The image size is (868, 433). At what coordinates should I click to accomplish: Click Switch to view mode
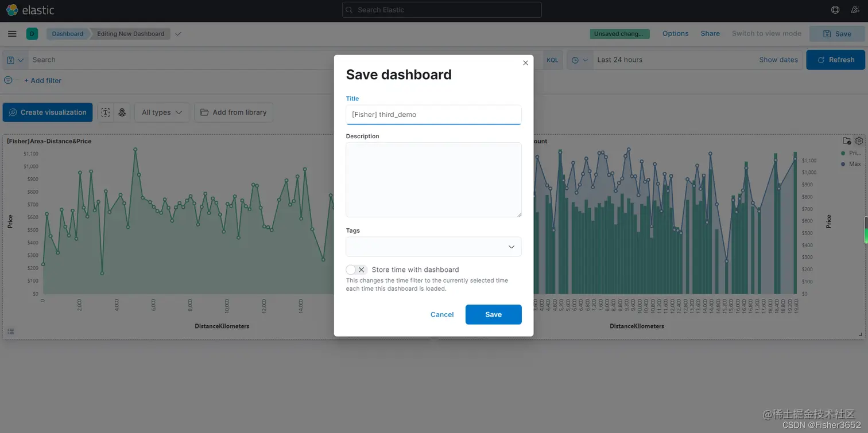(x=766, y=34)
